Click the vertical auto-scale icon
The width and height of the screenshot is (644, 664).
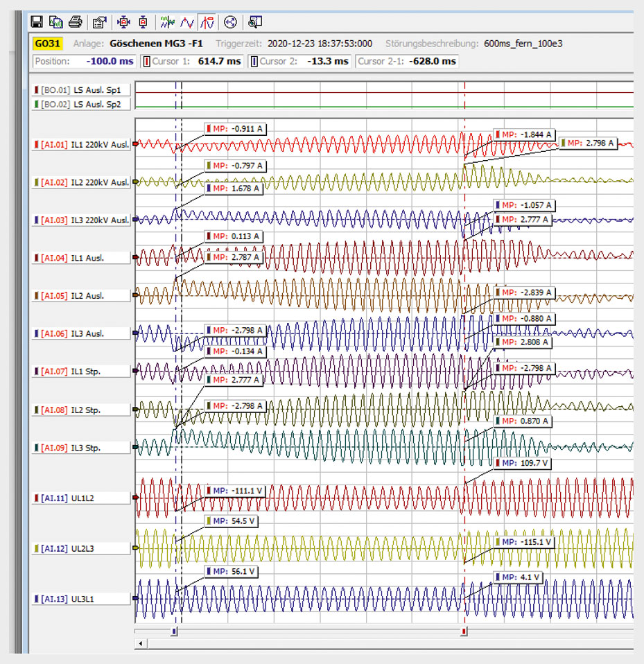(x=143, y=22)
